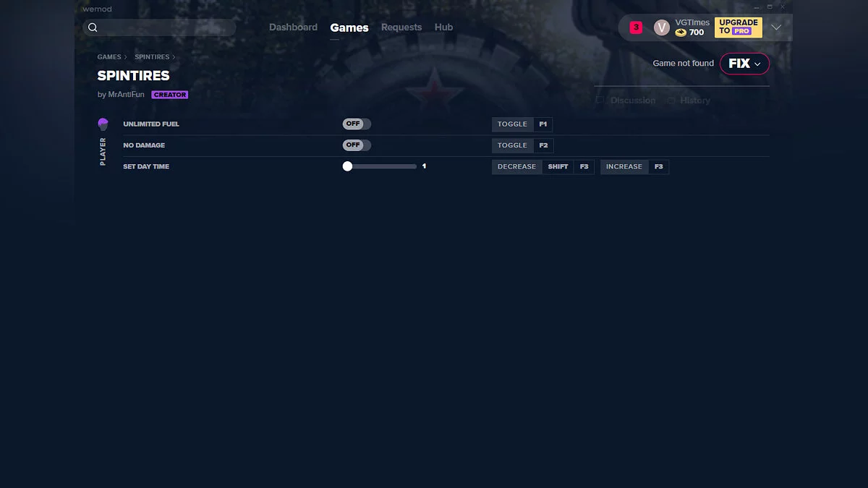The height and width of the screenshot is (488, 868).
Task: Click the Discussion comment icon
Action: [600, 100]
